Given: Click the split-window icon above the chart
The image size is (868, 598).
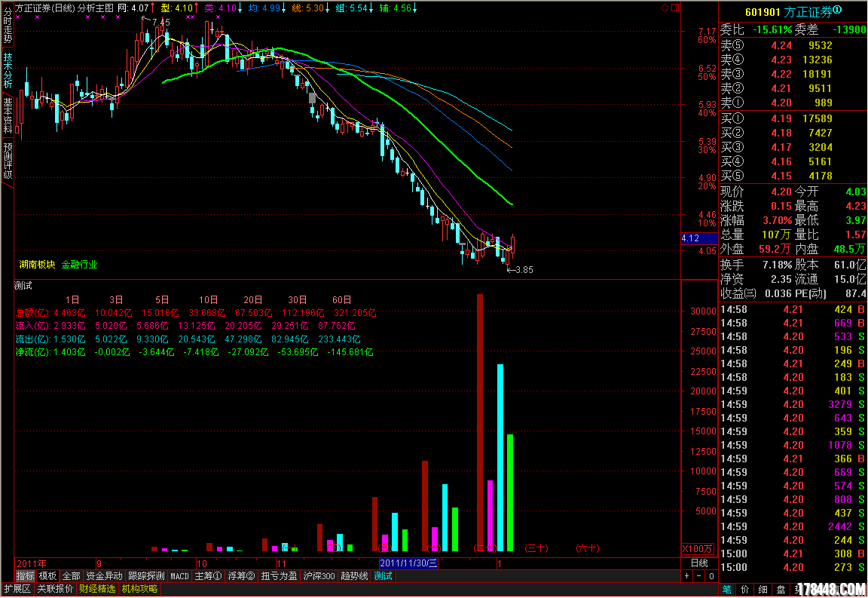Looking at the screenshot, I should tap(675, 8).
